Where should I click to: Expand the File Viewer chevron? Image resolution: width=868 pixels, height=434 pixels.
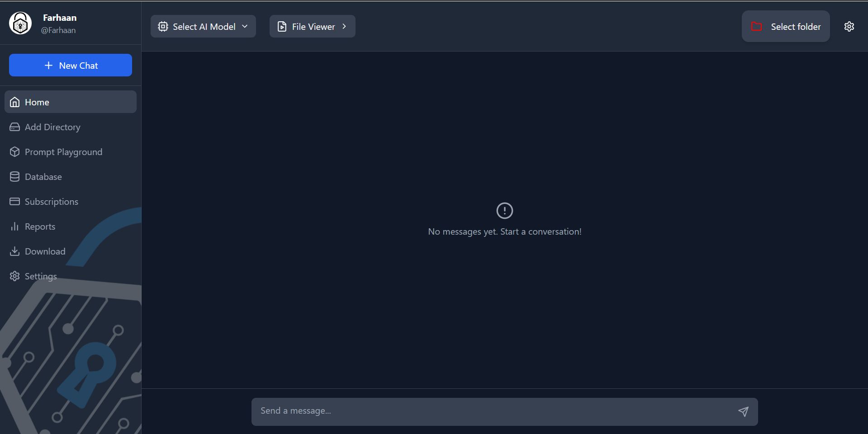tap(344, 26)
